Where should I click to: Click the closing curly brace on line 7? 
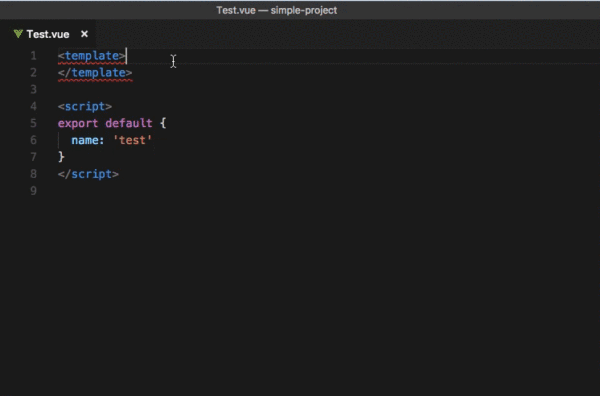point(61,157)
